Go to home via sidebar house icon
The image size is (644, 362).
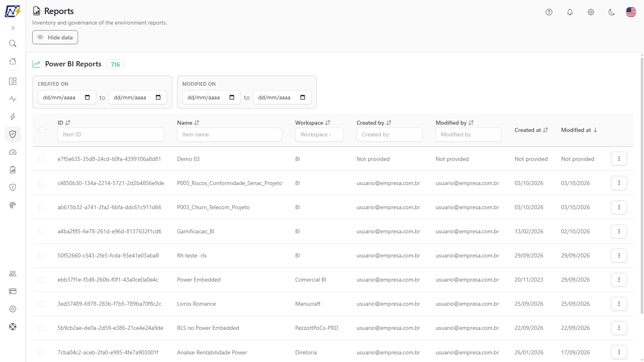pos(13,61)
